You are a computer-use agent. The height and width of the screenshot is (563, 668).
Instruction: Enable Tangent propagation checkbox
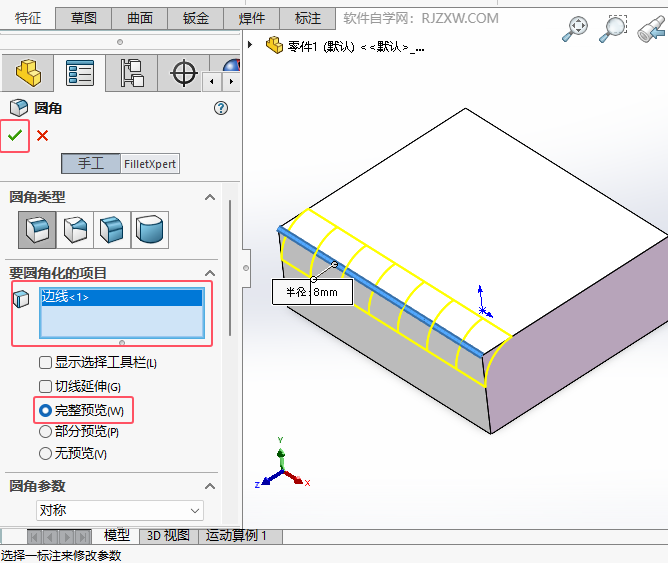(45, 387)
